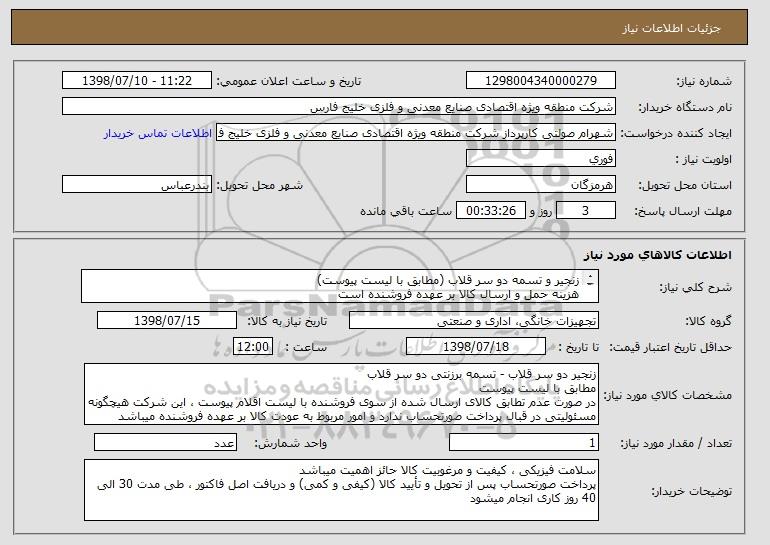
Task: Click the spinner arrows of شرح کلی نیاز
Action: 590,280
